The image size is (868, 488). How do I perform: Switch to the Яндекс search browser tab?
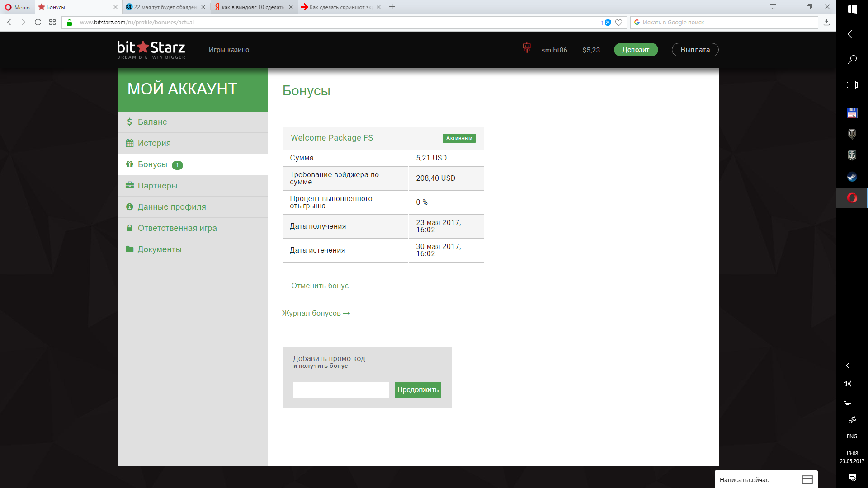252,7
